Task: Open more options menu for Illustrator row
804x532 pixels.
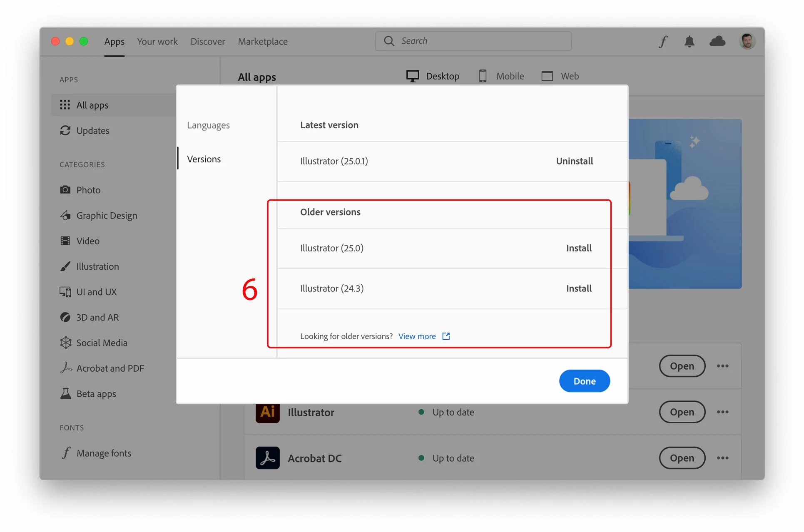Action: click(x=722, y=412)
